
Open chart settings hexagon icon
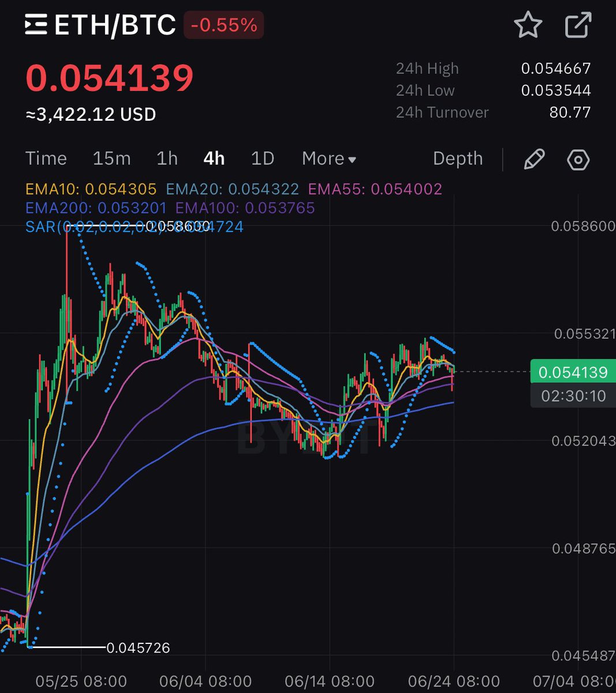coord(578,159)
